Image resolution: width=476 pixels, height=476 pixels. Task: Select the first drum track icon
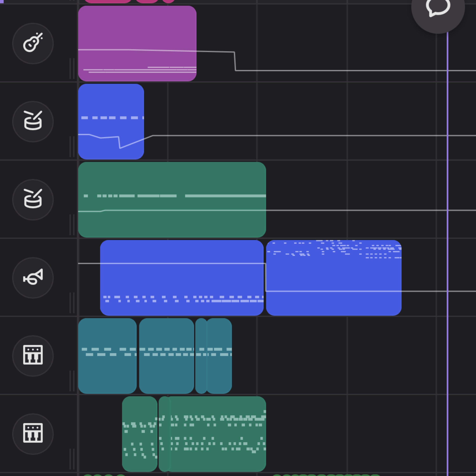coord(33,122)
